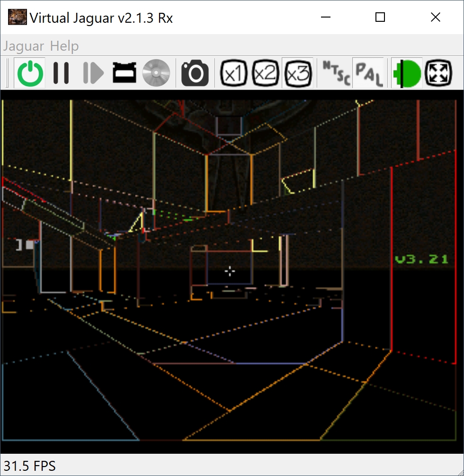This screenshot has height=476, width=464.
Task: Set zoom to x2
Action: point(265,73)
